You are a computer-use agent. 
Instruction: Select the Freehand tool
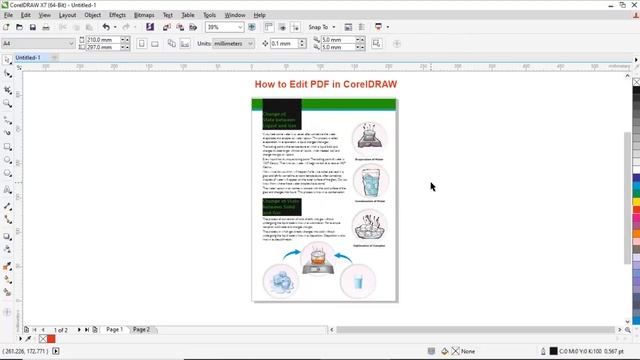(x=7, y=120)
